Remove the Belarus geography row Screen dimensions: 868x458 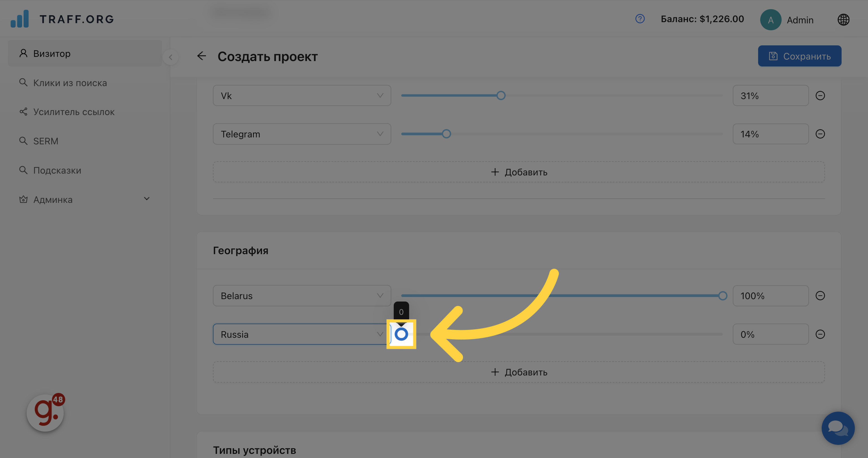pos(821,296)
